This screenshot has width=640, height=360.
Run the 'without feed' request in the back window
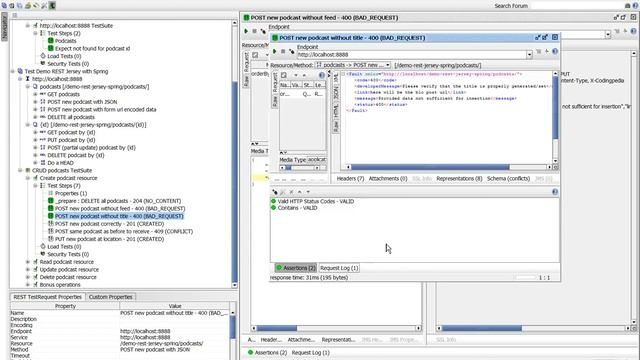[246, 31]
